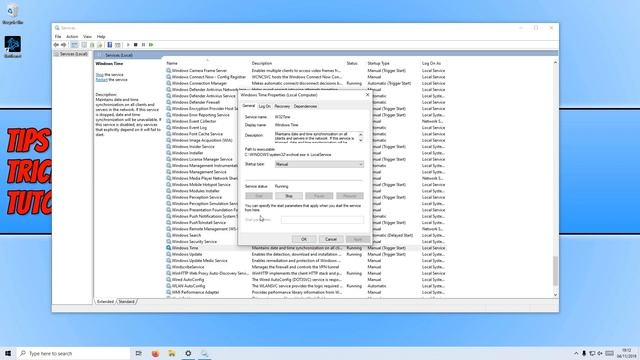Select Wired AutoConfig service row
The image size is (640, 360).
[x=306, y=280]
